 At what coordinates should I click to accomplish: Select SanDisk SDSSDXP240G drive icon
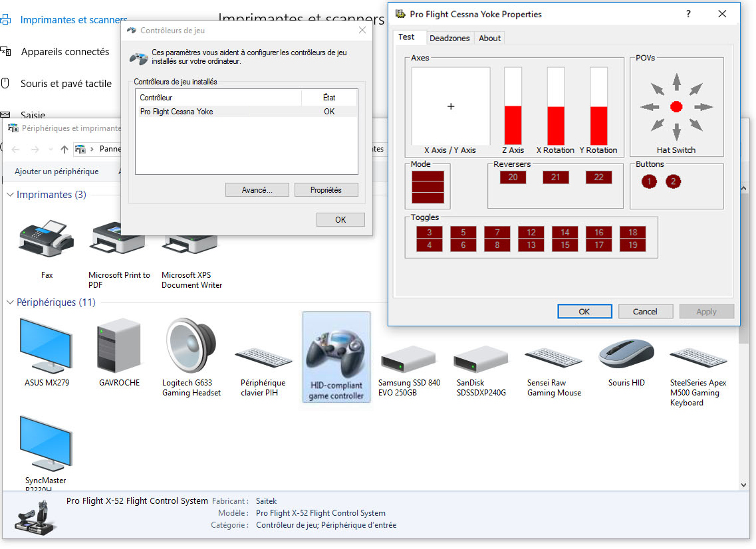click(x=481, y=359)
